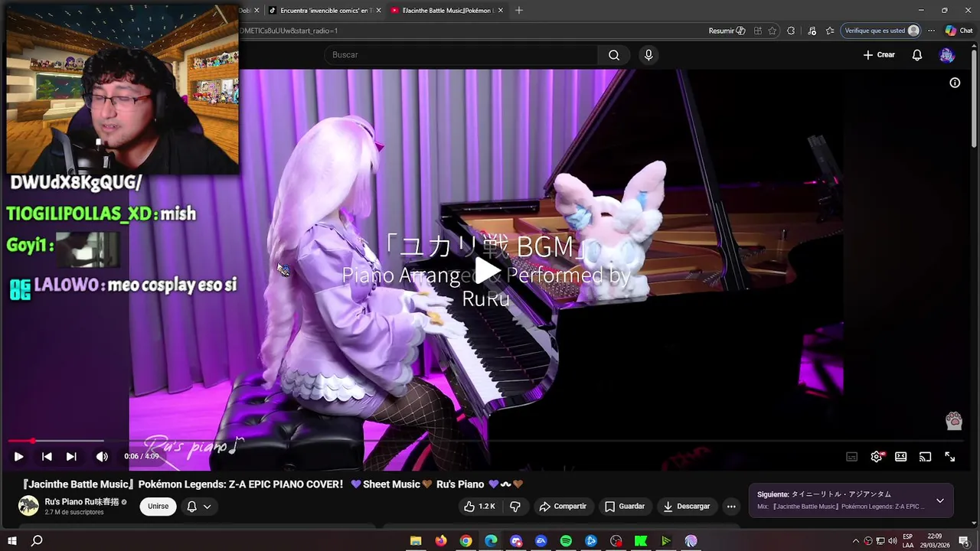
Task: Click the 'Siguiente: タイニーリトル・アジアンタム' text
Action: tap(824, 494)
